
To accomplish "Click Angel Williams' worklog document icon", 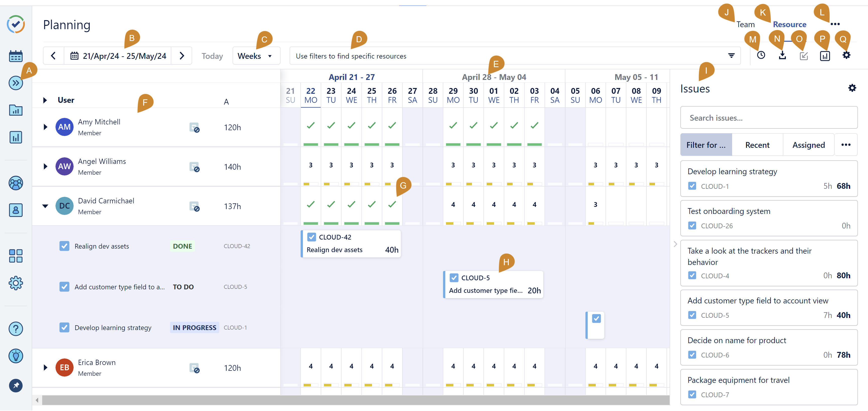I will (194, 167).
